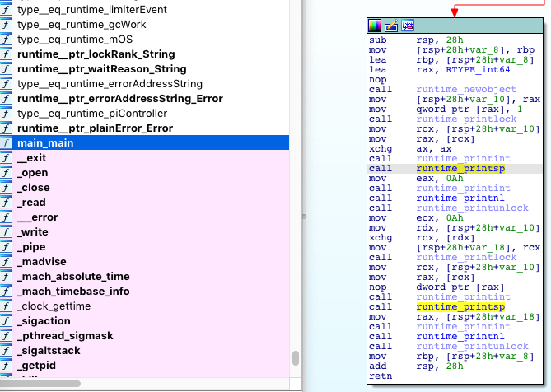551x392 pixels.
Task: Click the last runtime_printunlock call
Action: pos(472,346)
